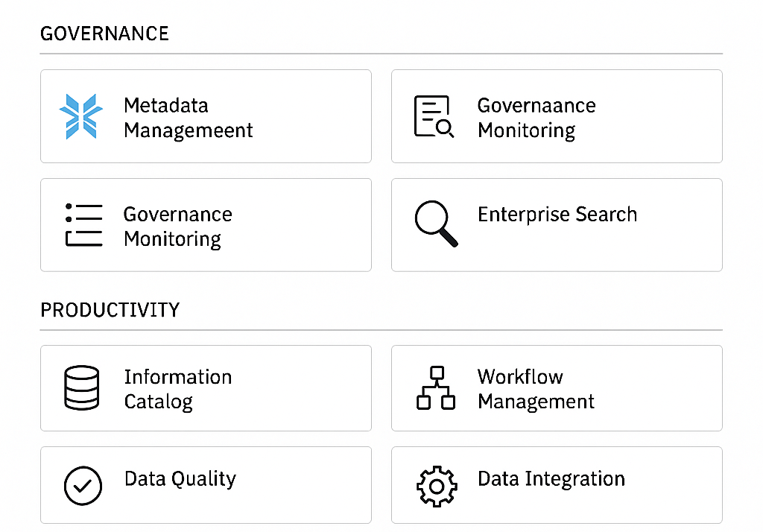Launch Enterprise Search

(557, 225)
